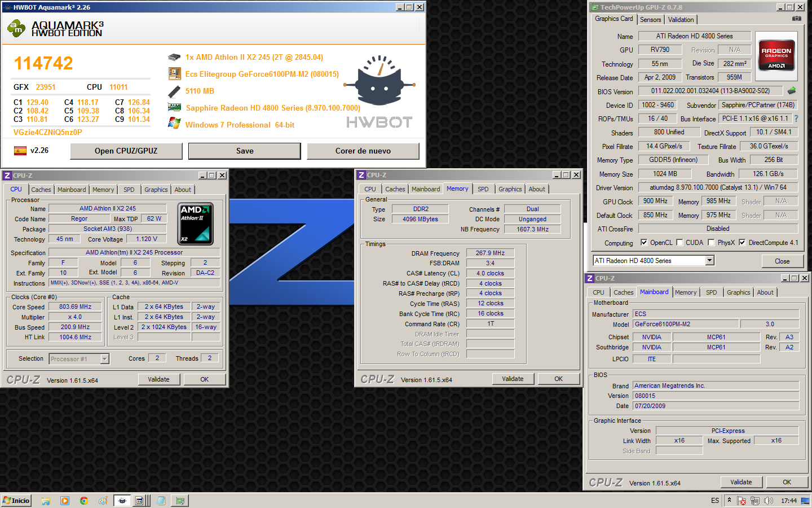Launch Google Chrome from the taskbar

click(x=83, y=501)
